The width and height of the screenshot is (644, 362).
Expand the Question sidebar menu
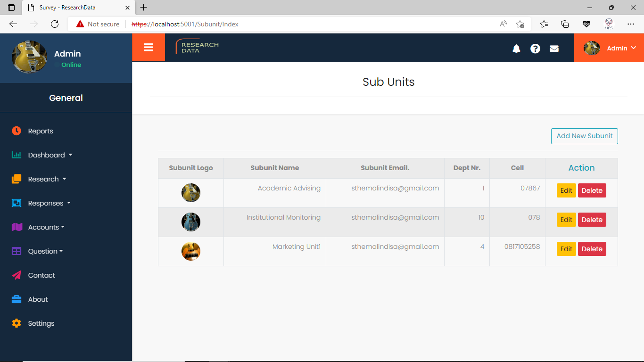(45, 251)
